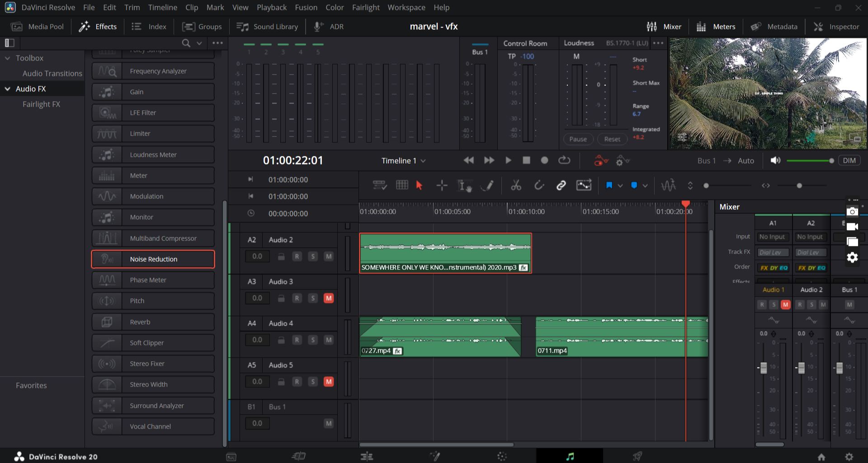Screen dimensions: 868x463
Task: Click the search icon in the effects panel
Action: pos(186,43)
